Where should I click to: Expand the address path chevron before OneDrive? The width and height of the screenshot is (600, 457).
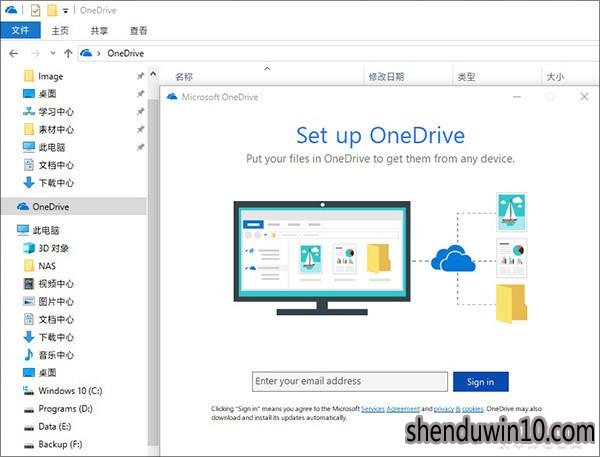pyautogui.click(x=99, y=54)
